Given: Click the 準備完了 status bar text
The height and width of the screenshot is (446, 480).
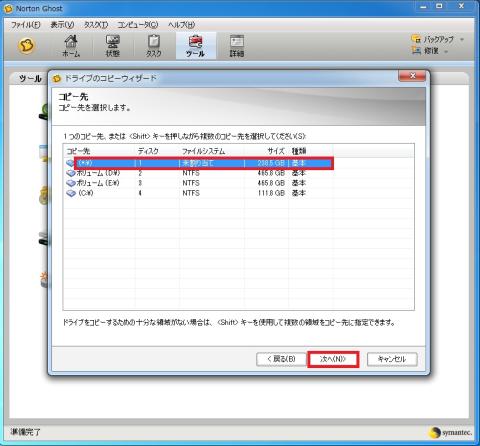Looking at the screenshot, I should (25, 432).
